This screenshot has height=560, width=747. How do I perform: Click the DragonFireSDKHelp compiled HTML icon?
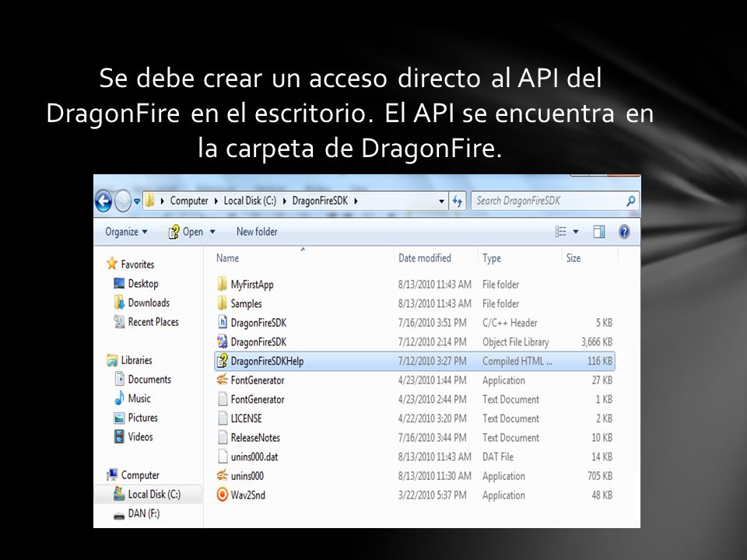[x=222, y=361]
